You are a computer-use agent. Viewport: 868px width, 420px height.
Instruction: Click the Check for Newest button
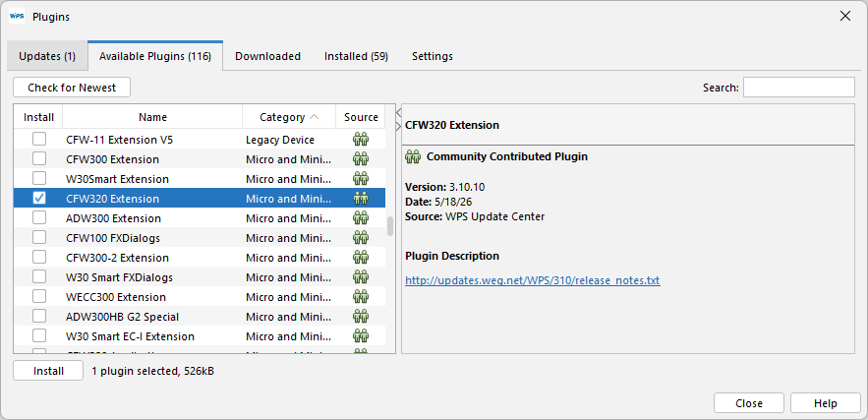[72, 88]
